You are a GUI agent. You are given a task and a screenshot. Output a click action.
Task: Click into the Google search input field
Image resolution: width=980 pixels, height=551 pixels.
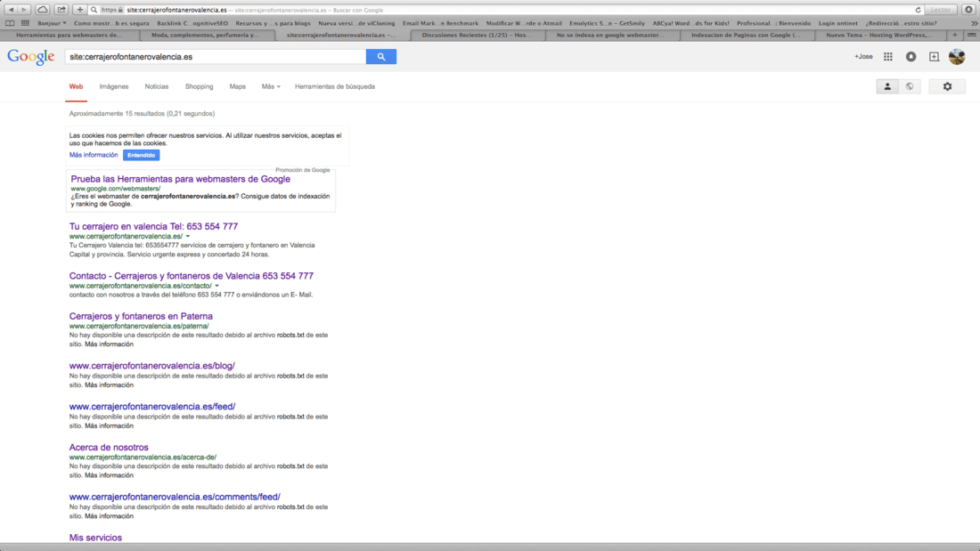(x=216, y=57)
